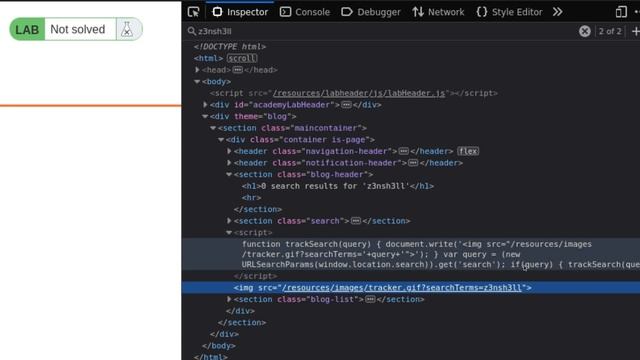The height and width of the screenshot is (360, 640).
Task: Collapse section maincontainer node
Action: pos(213,128)
